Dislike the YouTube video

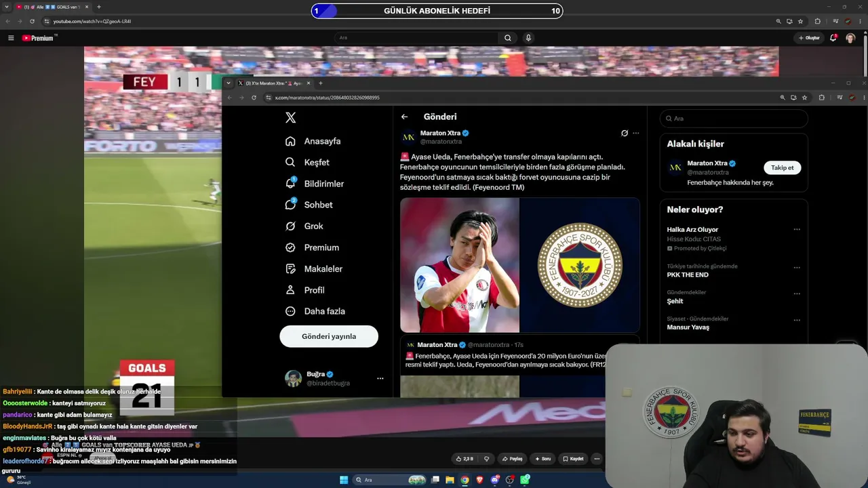pos(486,459)
